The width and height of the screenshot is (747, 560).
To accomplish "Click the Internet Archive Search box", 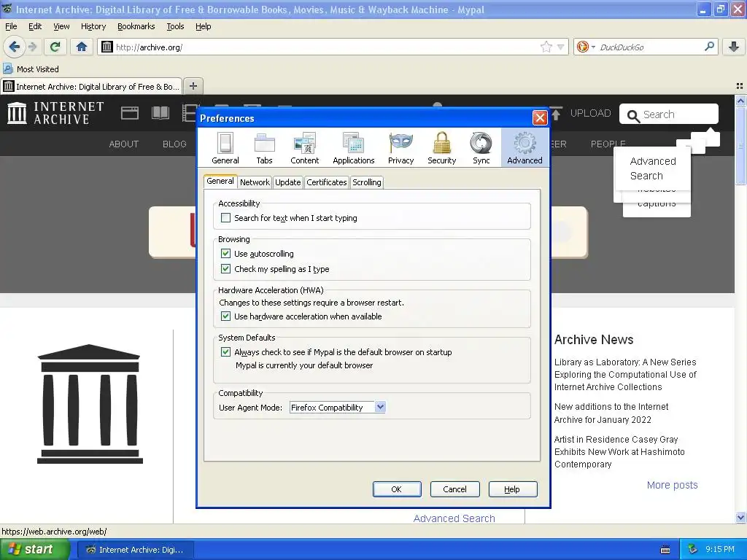I will tap(668, 114).
